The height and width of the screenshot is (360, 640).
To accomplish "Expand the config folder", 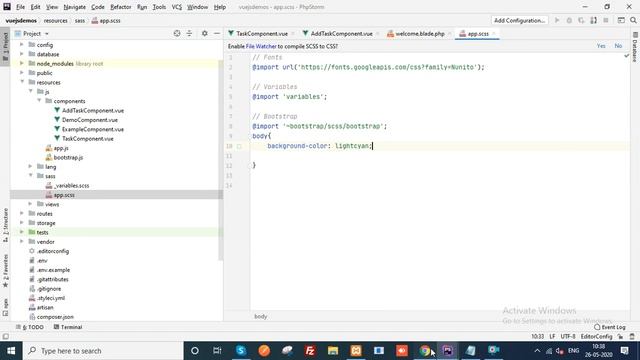I will (22, 44).
